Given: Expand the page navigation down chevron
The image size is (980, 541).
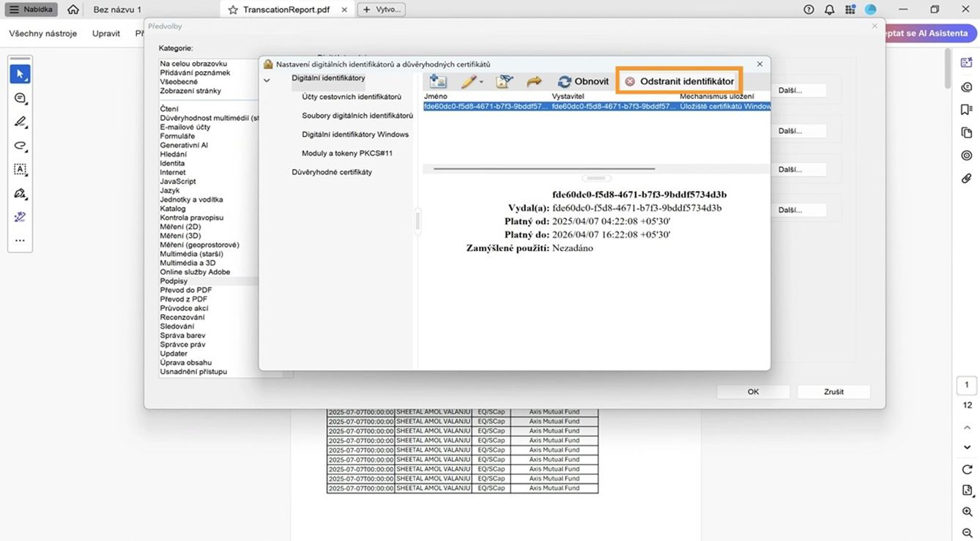Looking at the screenshot, I should pos(966,447).
